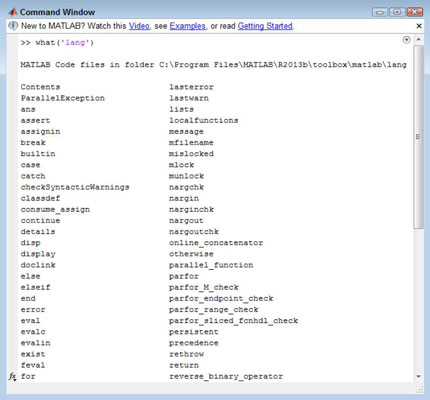Viewport: 430px width, 400px height.
Task: Click 'assignin' in the file list
Action: pyautogui.click(x=40, y=131)
